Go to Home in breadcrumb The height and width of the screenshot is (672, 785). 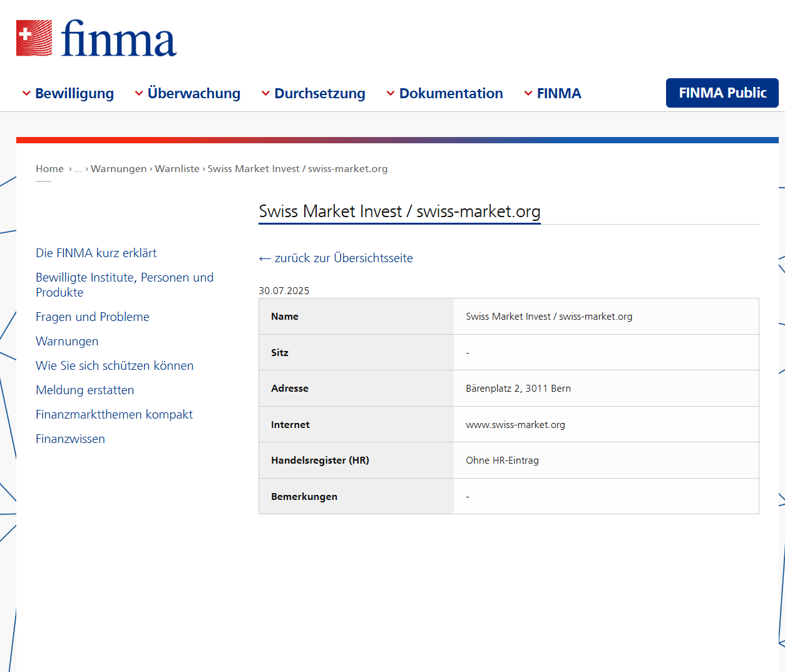pos(49,169)
